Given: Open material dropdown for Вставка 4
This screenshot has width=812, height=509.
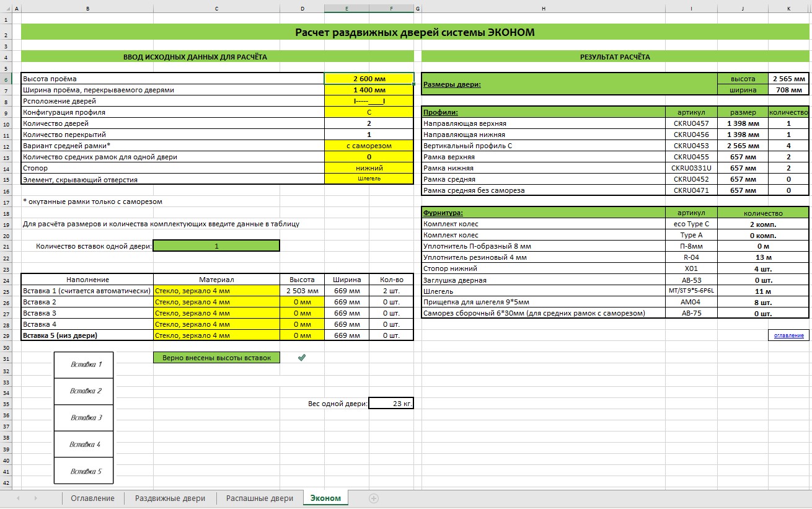Looking at the screenshot, I should tap(216, 324).
